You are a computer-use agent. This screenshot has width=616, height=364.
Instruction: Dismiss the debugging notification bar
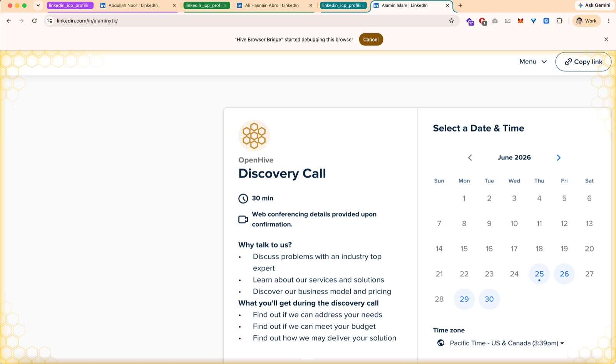[606, 39]
